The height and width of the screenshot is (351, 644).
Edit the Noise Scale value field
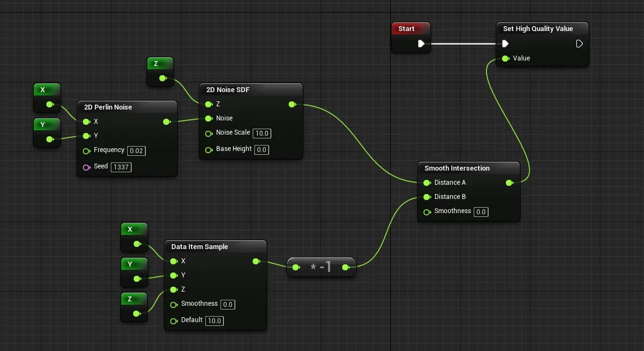[262, 134]
